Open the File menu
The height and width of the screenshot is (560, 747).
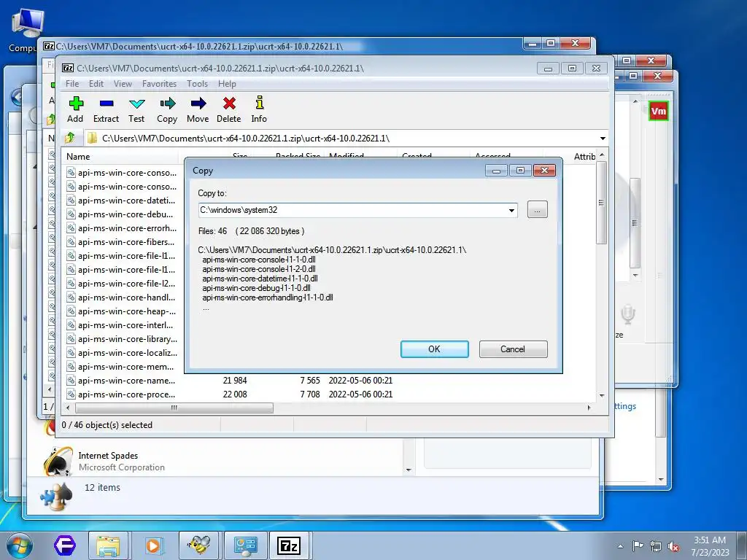(72, 84)
